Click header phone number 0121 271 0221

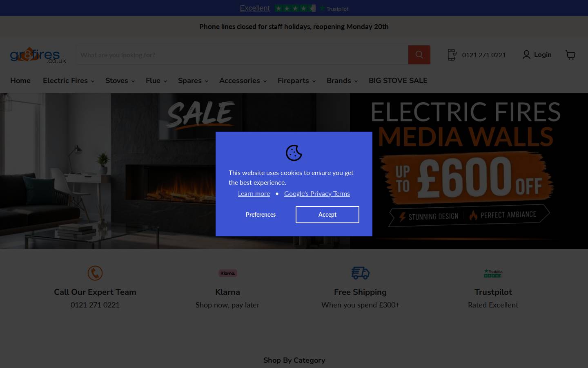(x=484, y=55)
